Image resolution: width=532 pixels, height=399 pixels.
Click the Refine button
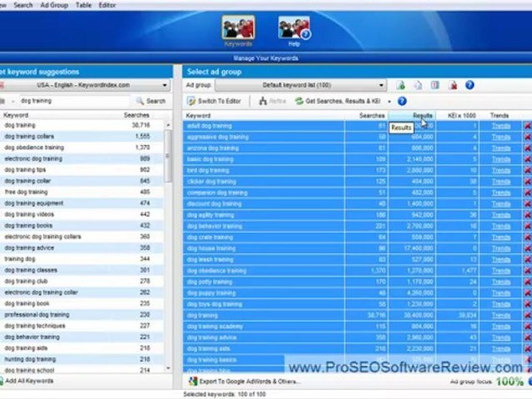[x=273, y=101]
